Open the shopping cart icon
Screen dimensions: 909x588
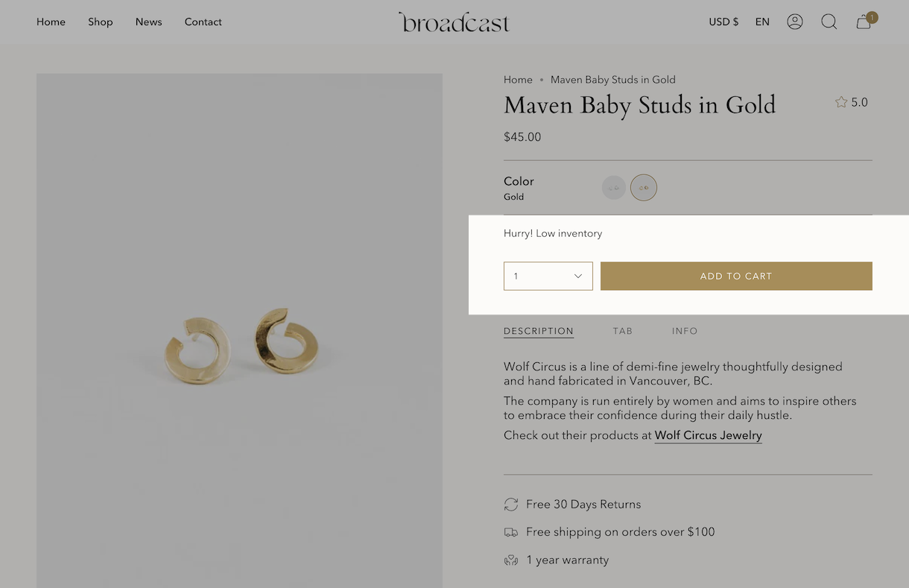pos(864,21)
